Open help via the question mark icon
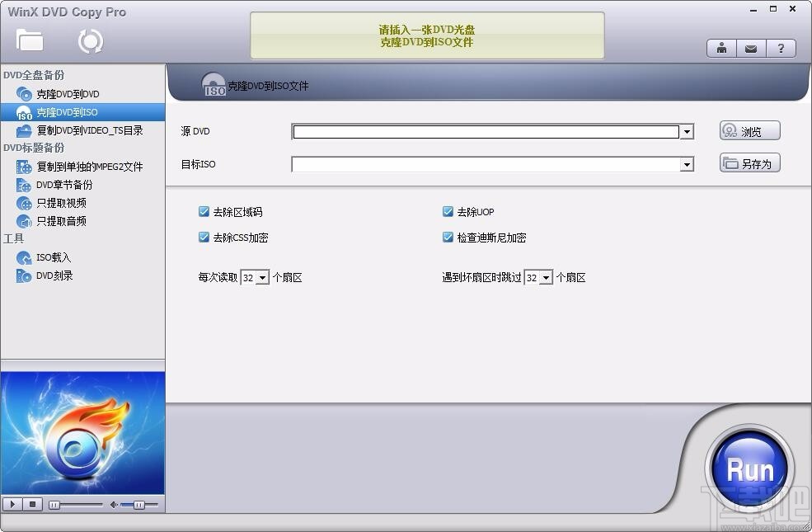 (781, 48)
